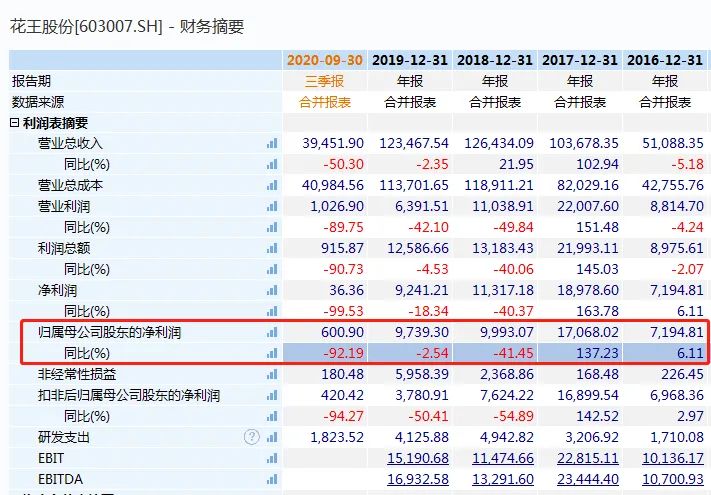Open the EBITDA value 10,700.93 link

(673, 479)
